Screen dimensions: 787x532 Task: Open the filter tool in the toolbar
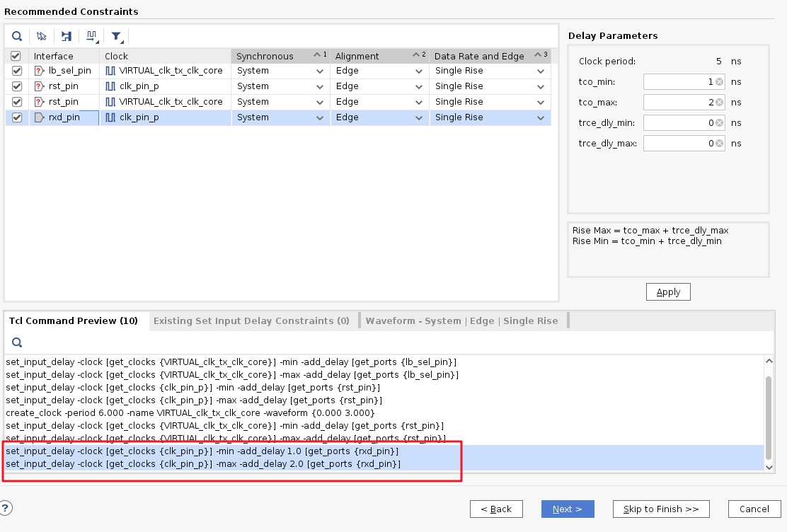click(x=116, y=35)
